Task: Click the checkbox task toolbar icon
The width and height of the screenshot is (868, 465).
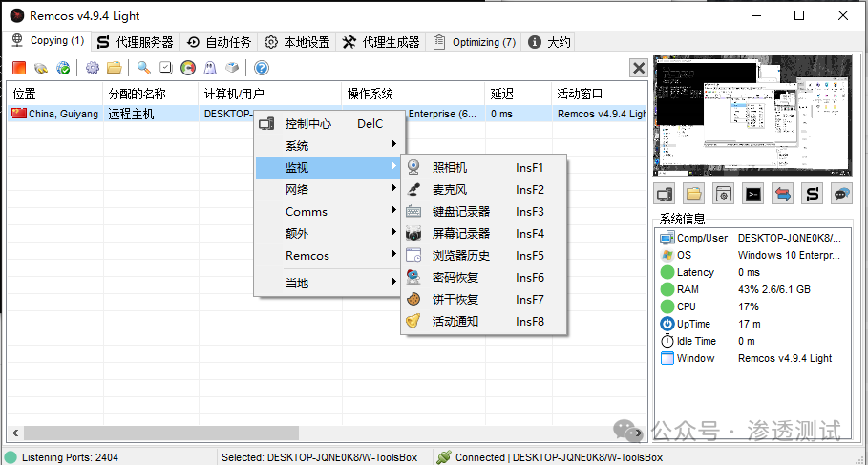Action: point(165,68)
